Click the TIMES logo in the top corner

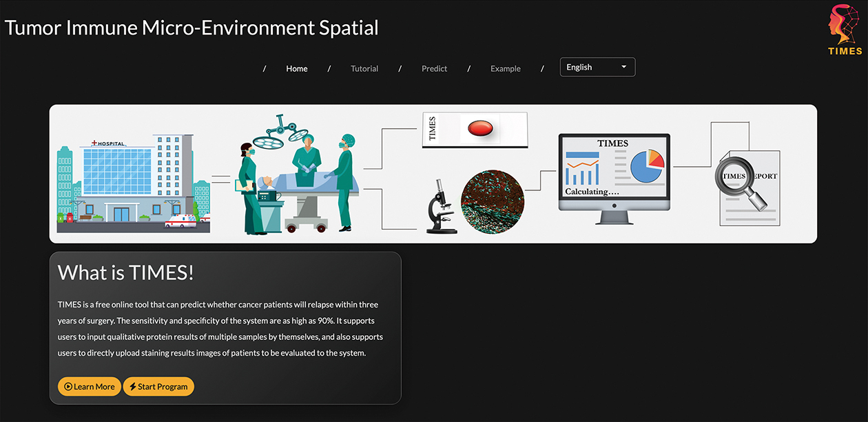[x=845, y=29]
